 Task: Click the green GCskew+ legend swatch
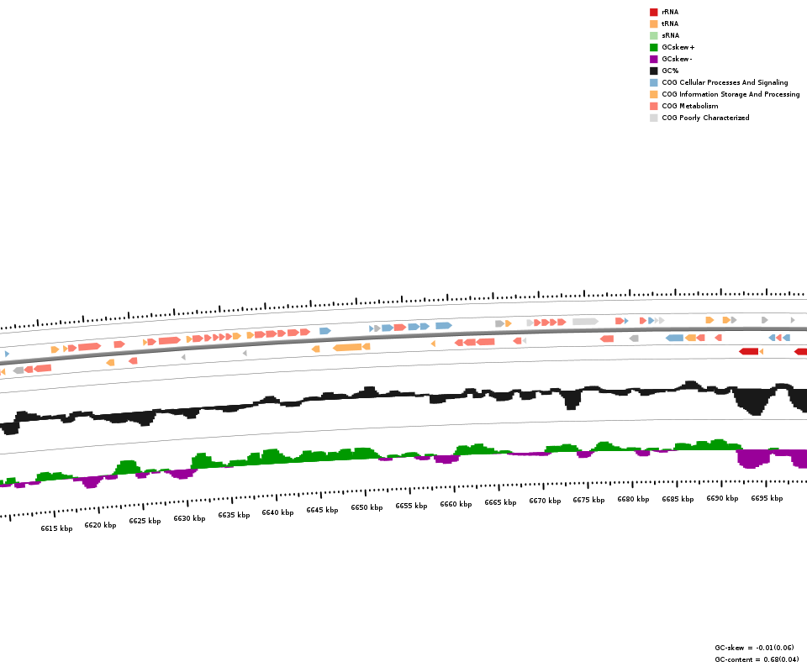[653, 47]
